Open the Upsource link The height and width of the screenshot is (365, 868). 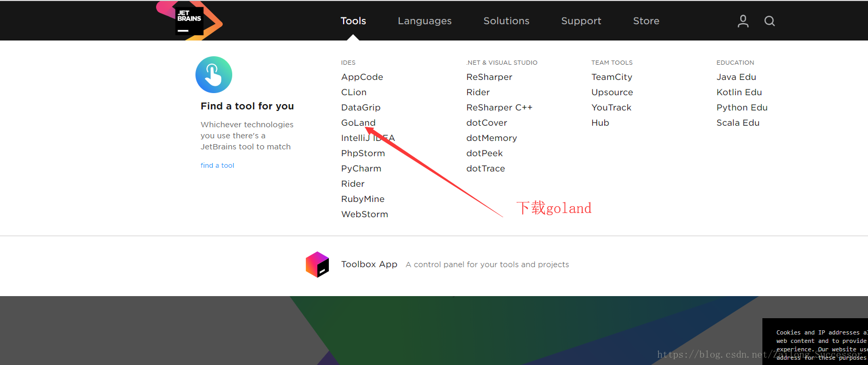coord(612,92)
